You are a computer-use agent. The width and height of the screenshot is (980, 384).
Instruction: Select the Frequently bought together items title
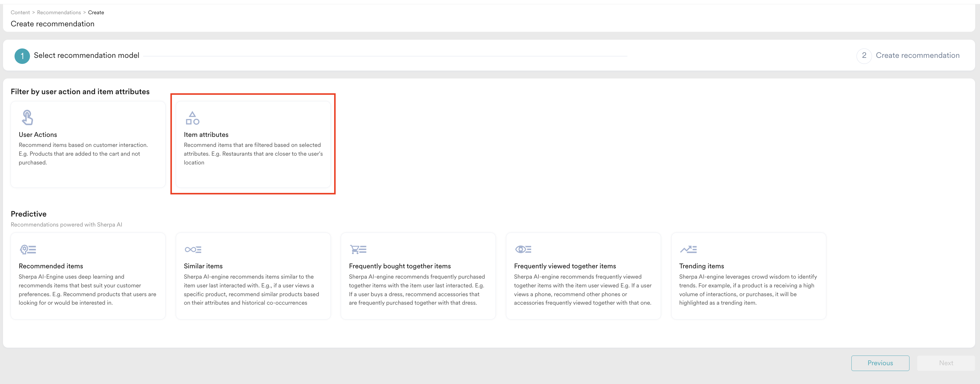tap(400, 266)
